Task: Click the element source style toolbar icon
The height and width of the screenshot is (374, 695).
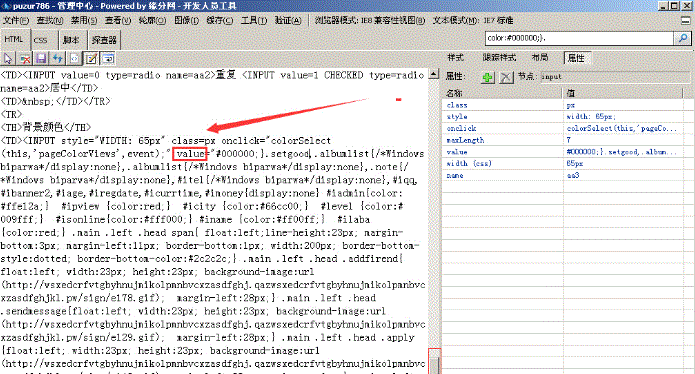Action: [x=74, y=58]
